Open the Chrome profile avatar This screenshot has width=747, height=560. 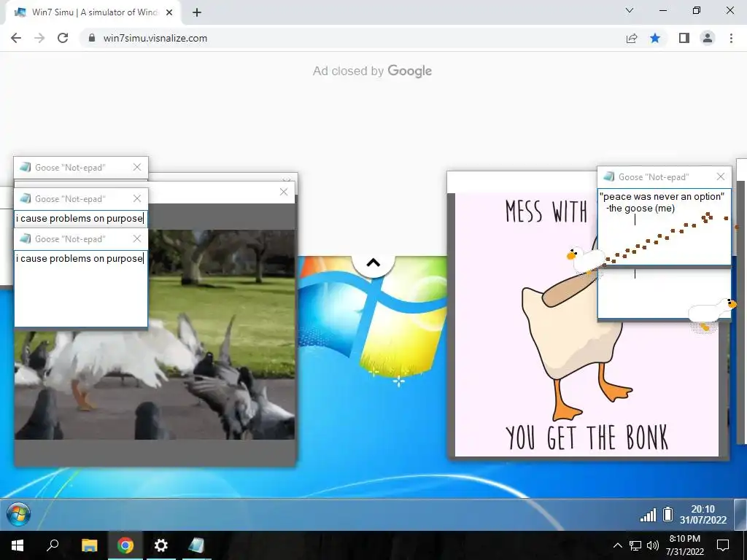(708, 38)
